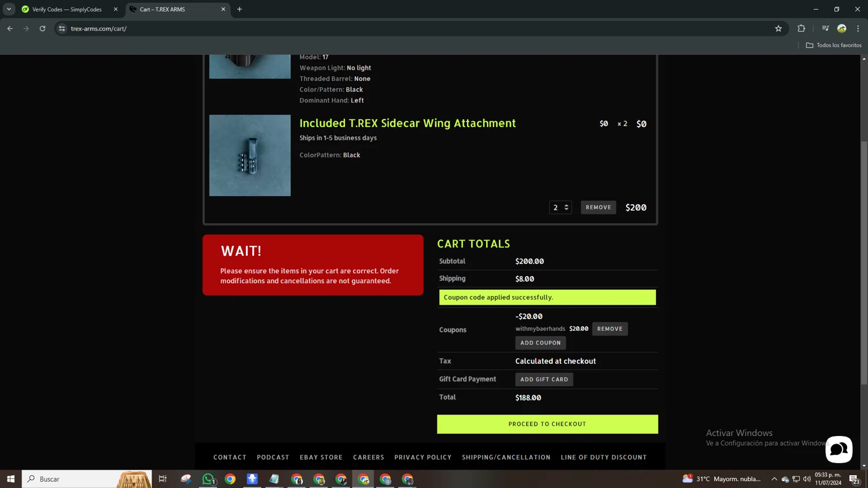Open the live chat bubble widget
The width and height of the screenshot is (868, 488).
pyautogui.click(x=838, y=449)
